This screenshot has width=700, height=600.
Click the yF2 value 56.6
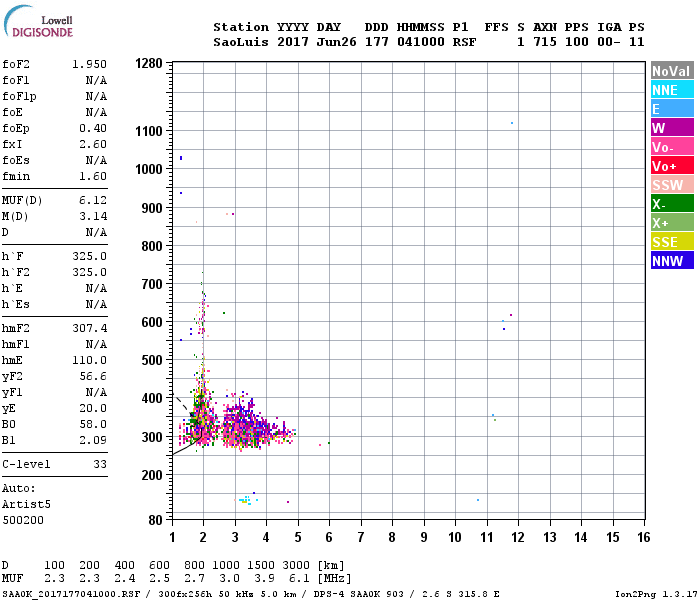pyautogui.click(x=93, y=376)
